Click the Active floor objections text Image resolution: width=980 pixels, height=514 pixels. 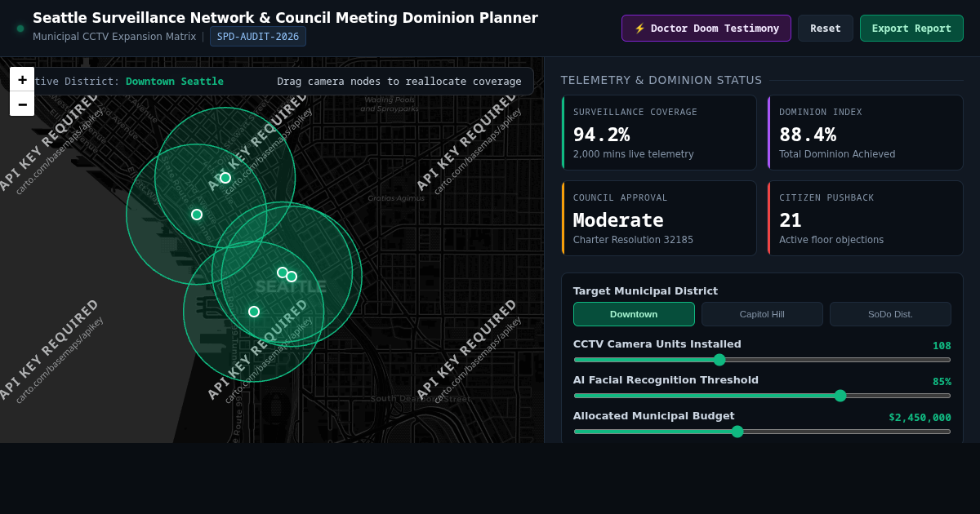[x=831, y=240]
